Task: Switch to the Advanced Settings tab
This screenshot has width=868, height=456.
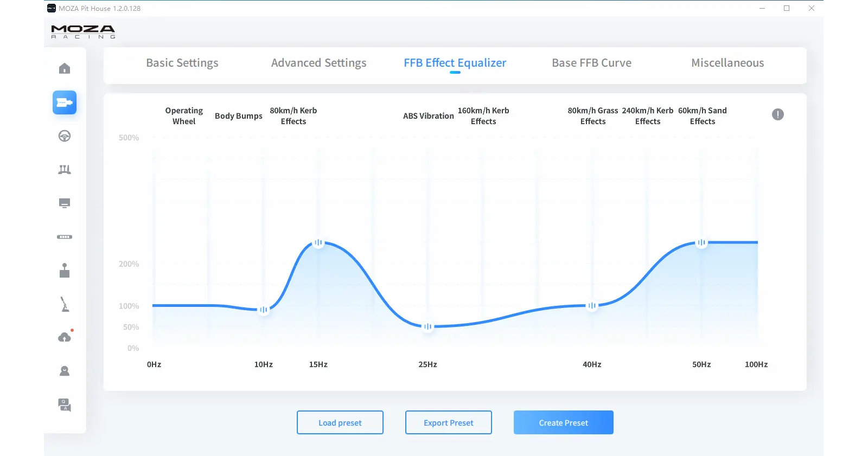Action: (318, 63)
